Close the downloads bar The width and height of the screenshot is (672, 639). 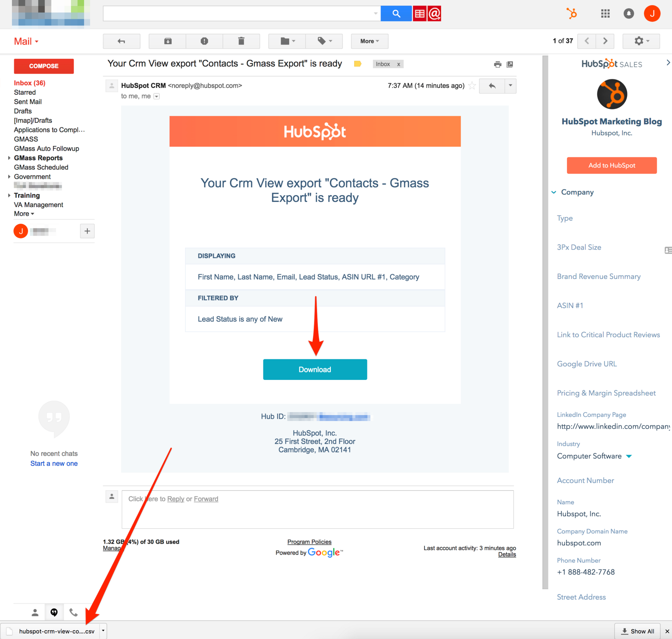667,631
